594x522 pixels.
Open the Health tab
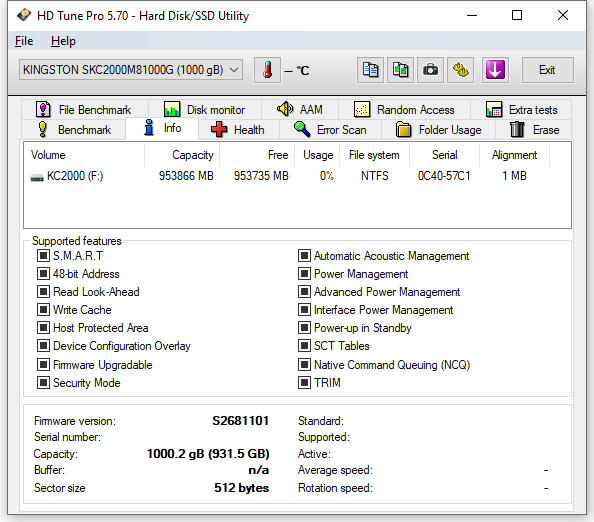[x=238, y=130]
